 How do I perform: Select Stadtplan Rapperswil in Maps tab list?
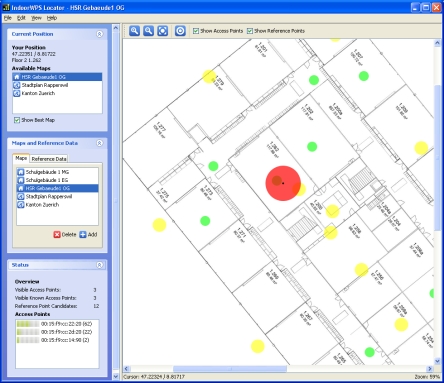(x=57, y=196)
